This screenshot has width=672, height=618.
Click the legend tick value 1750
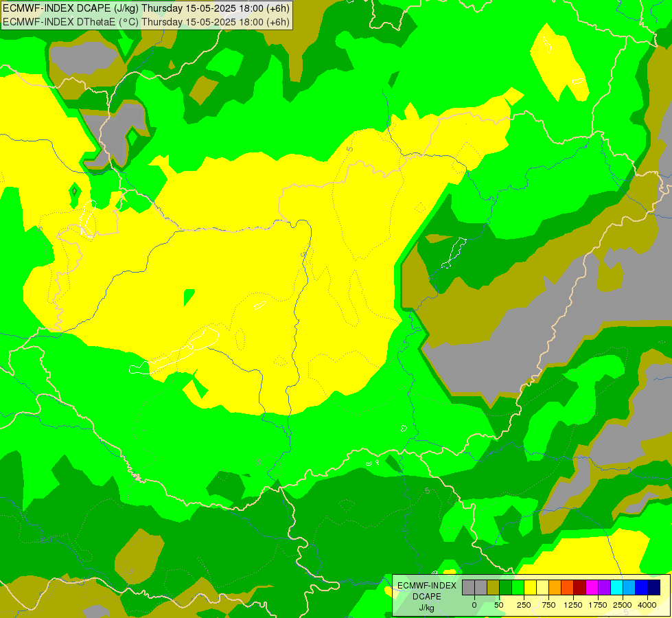click(598, 605)
